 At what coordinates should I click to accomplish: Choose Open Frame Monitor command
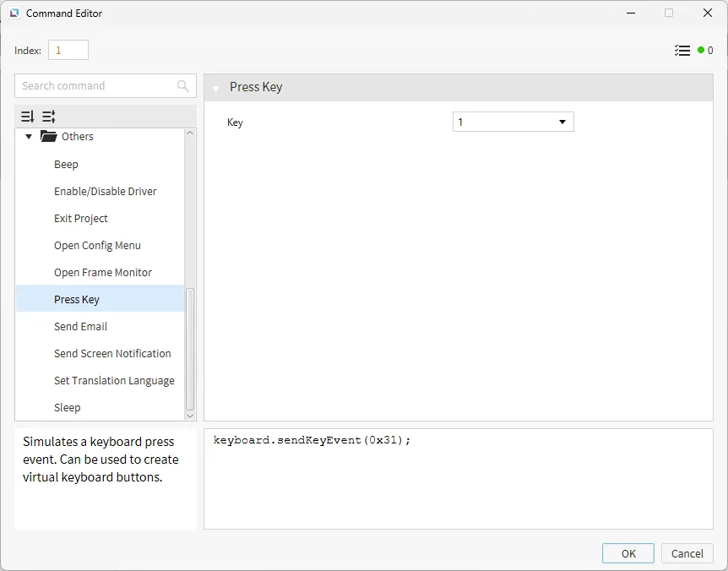[103, 273]
